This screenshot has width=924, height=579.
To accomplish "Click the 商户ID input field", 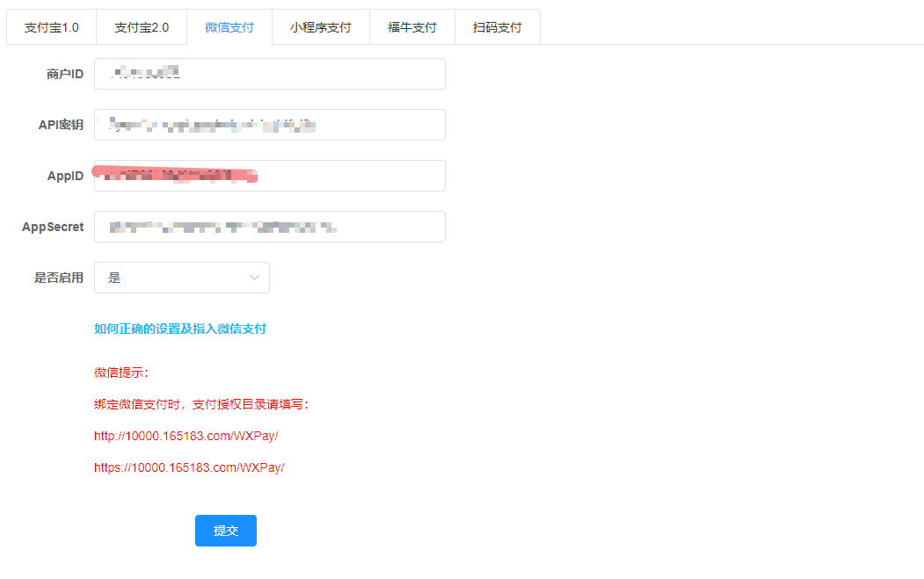I will [269, 74].
